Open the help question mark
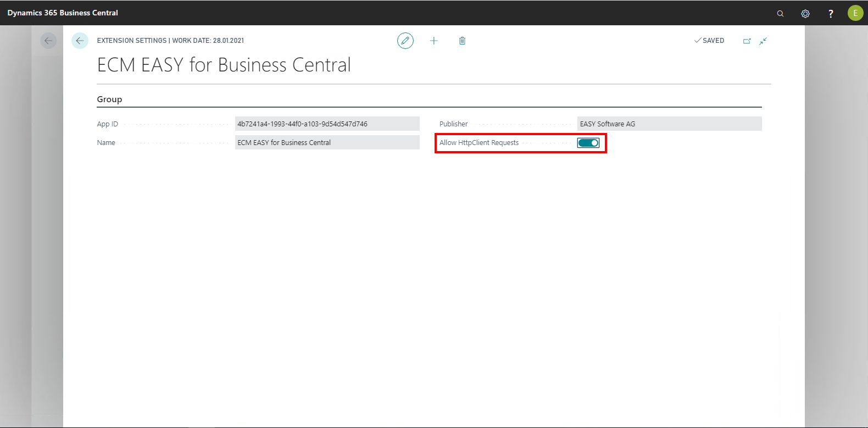This screenshot has width=868, height=428. coord(831,13)
